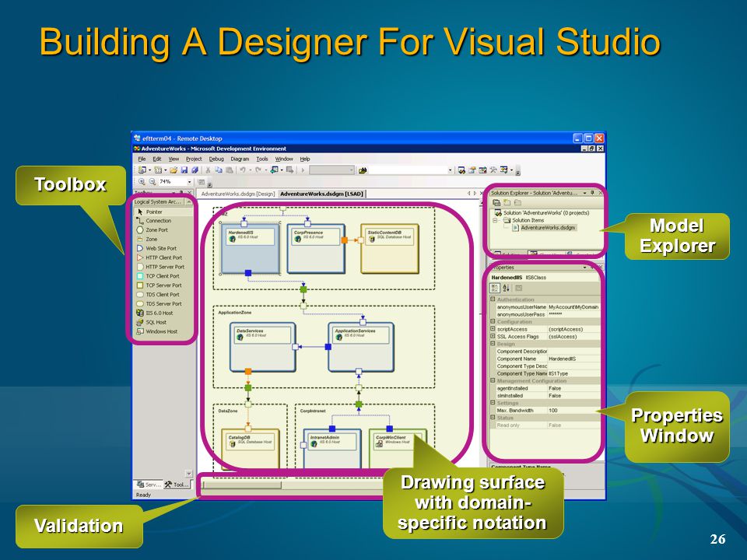This screenshot has height=560, width=747.
Task: Click the Save All toolbar icon
Action: pos(195,170)
